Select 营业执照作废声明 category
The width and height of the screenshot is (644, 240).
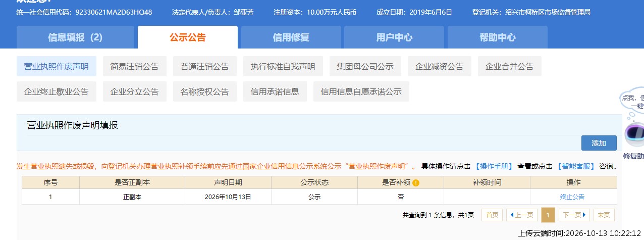[x=57, y=66]
